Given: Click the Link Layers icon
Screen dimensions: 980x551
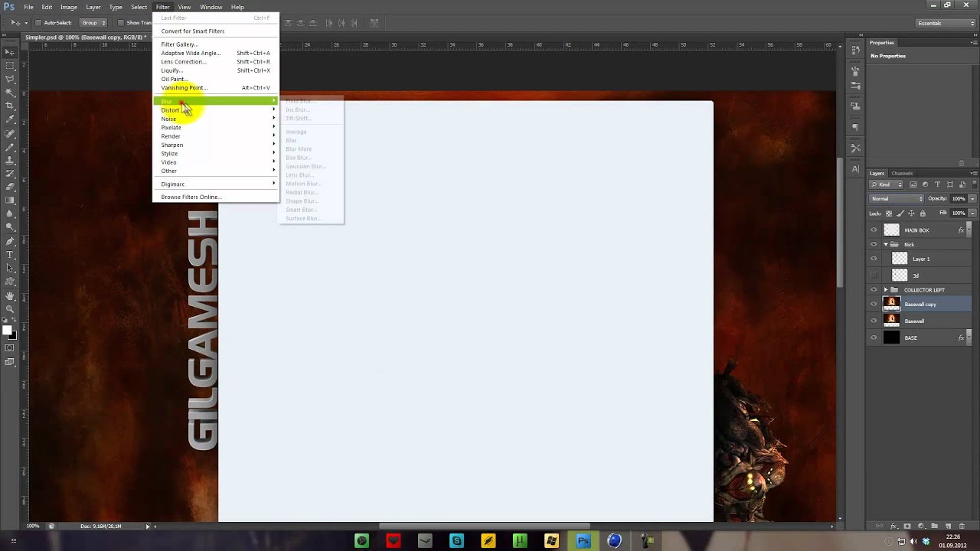Looking at the screenshot, I should 880,526.
